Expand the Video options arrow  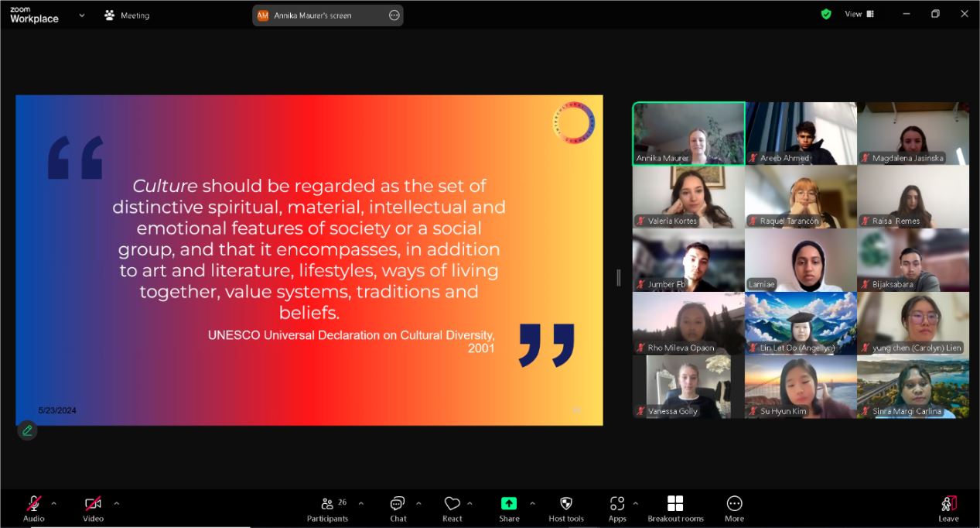(x=116, y=503)
